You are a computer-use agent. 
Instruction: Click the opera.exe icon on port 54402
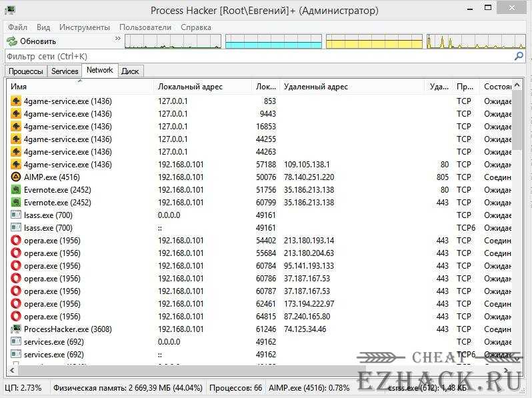coord(16,241)
